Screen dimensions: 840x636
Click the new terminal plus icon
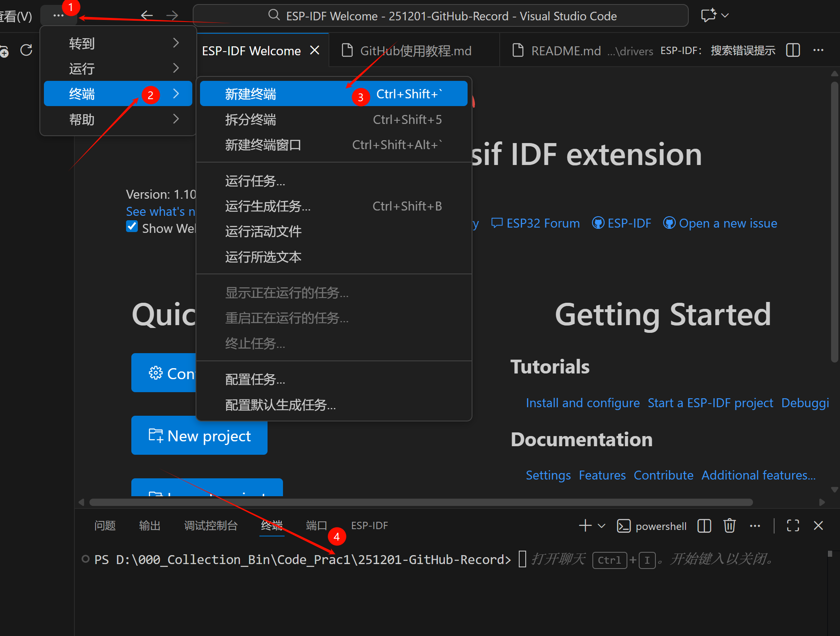click(x=585, y=526)
